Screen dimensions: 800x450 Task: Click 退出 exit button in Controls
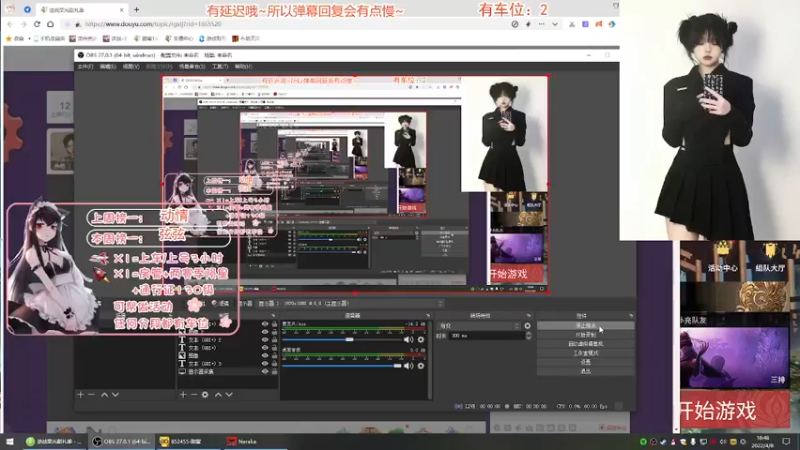585,371
